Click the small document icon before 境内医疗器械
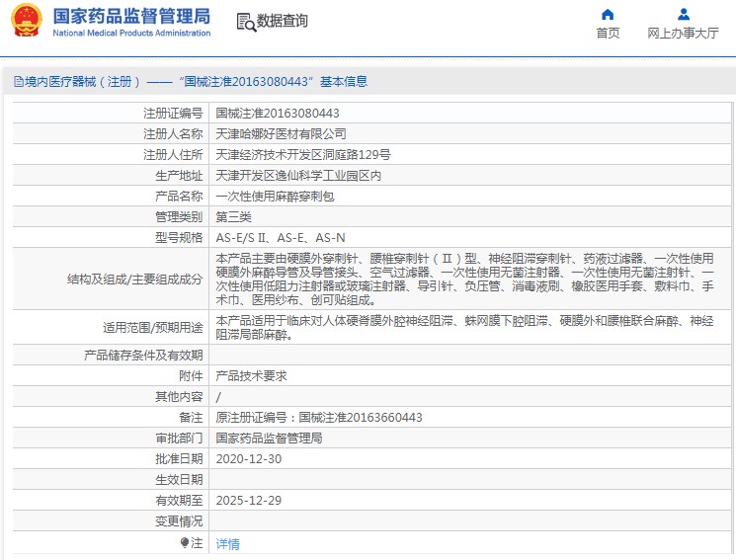Screen dimensions: 736x560 click(x=19, y=82)
